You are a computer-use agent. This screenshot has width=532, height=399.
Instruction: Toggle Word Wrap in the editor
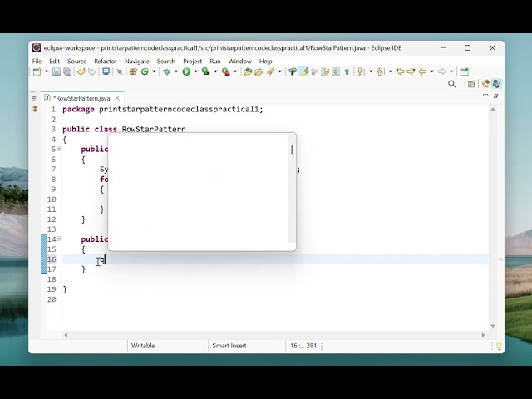[325, 71]
